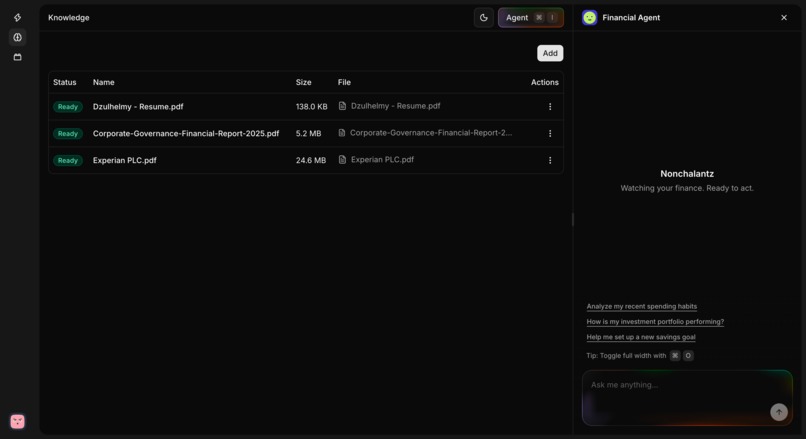
Task: Open the Corporate-Governance-Financial-Report-2... file link
Action: 431,133
